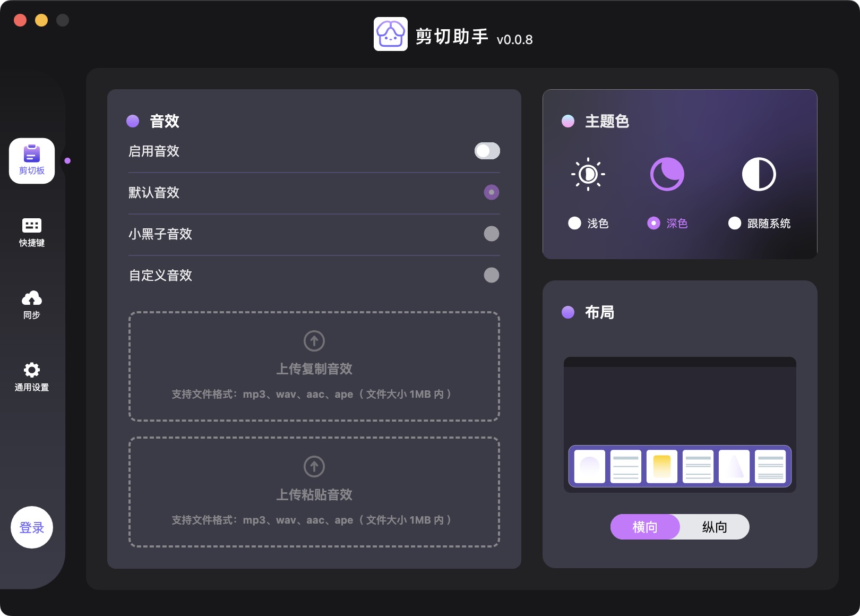
Task: Toggle the 启用音效 switch
Action: pyautogui.click(x=487, y=151)
